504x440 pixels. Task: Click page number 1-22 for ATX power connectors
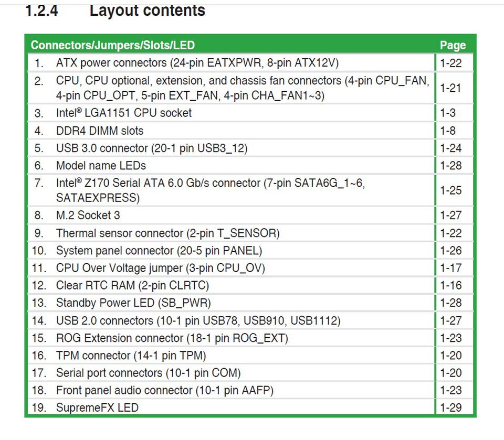(450, 63)
